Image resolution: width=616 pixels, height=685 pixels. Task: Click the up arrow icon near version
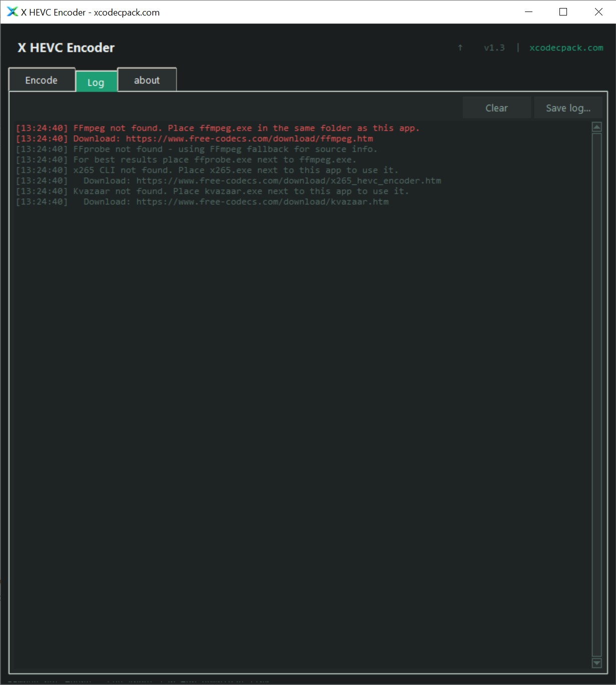[460, 48]
